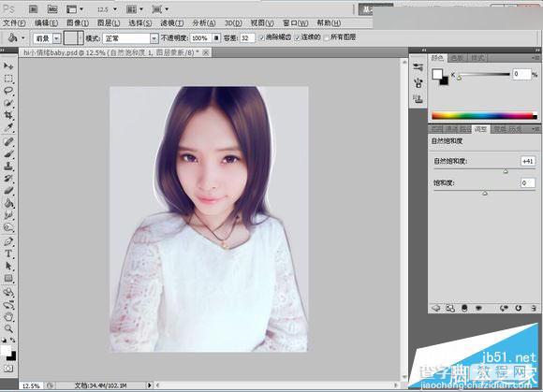The image size is (543, 392).
Task: Select the Zoom tool
Action: coord(8,328)
